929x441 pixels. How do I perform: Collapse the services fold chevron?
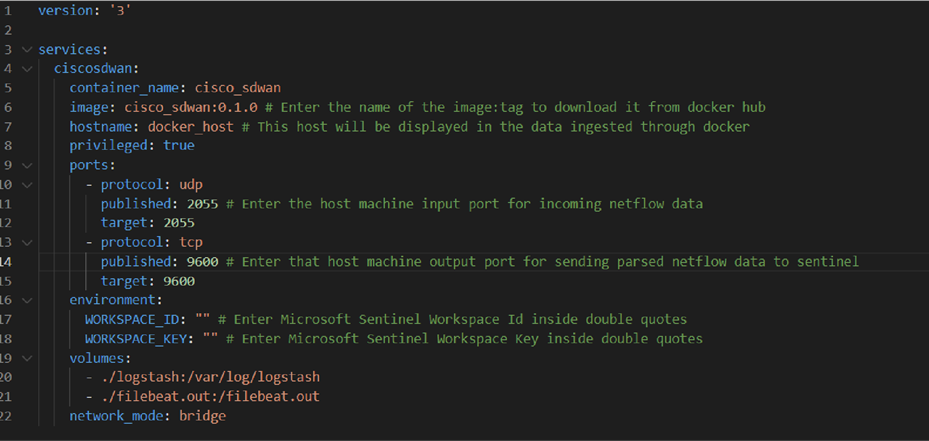click(26, 49)
